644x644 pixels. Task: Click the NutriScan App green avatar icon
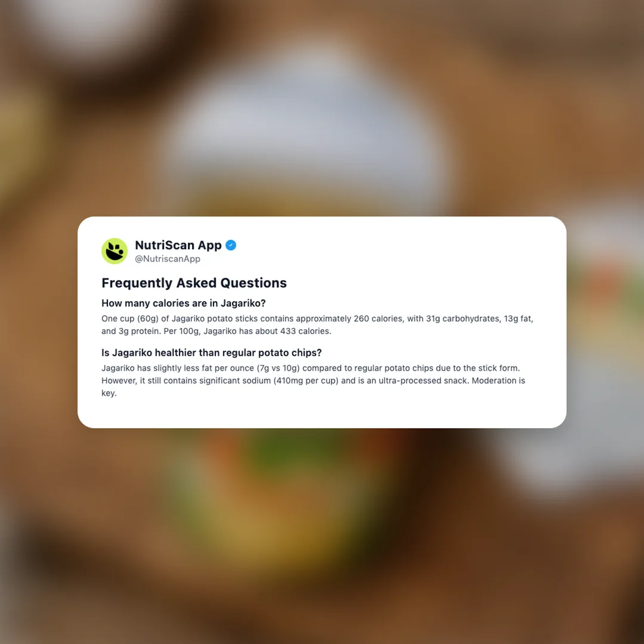(114, 251)
